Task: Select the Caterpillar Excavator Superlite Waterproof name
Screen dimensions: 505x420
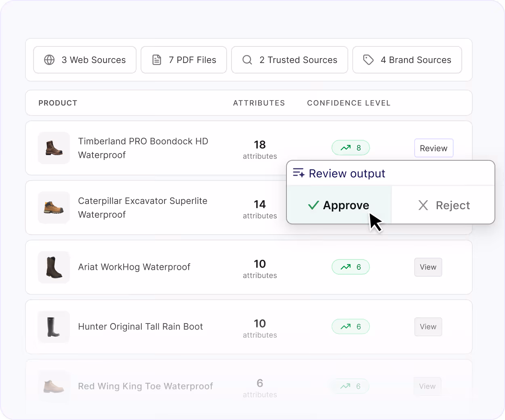Action: (x=143, y=208)
